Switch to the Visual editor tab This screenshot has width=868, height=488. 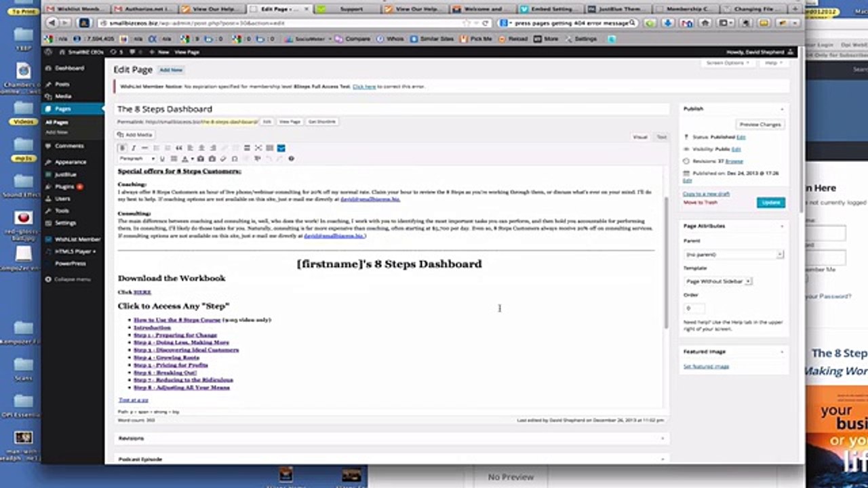pyautogui.click(x=640, y=137)
